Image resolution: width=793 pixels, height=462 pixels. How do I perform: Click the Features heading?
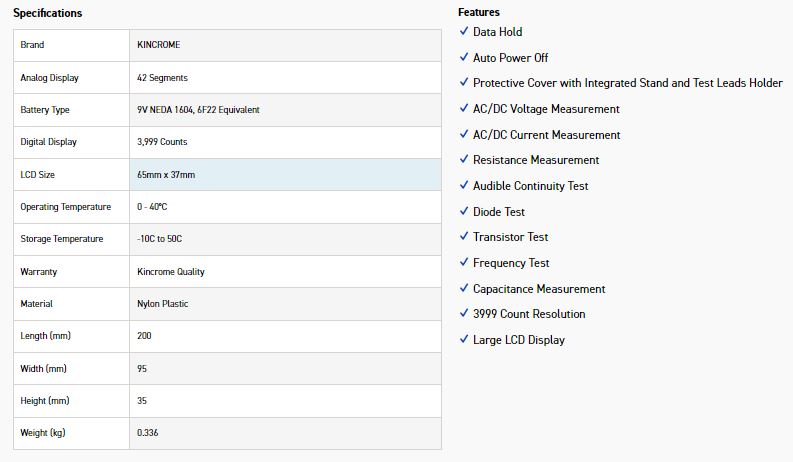click(x=479, y=13)
